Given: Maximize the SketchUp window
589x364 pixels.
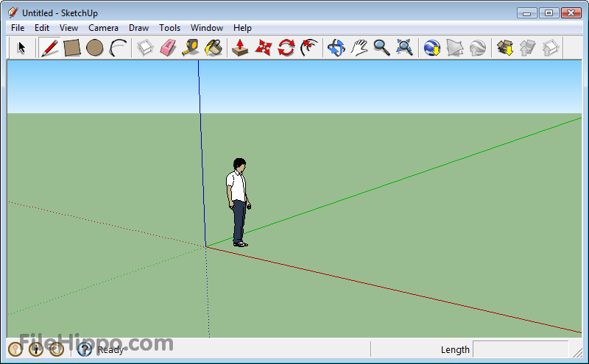Looking at the screenshot, I should (x=549, y=13).
